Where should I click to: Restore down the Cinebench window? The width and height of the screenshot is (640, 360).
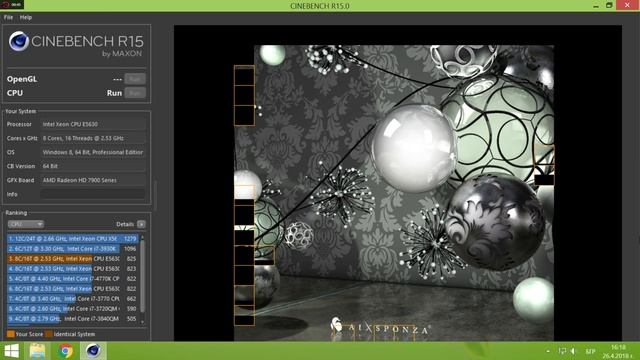pyautogui.click(x=609, y=5)
